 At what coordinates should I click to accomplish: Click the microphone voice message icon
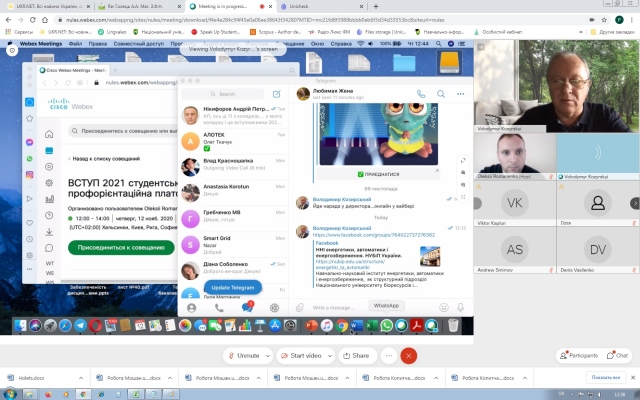click(x=460, y=307)
